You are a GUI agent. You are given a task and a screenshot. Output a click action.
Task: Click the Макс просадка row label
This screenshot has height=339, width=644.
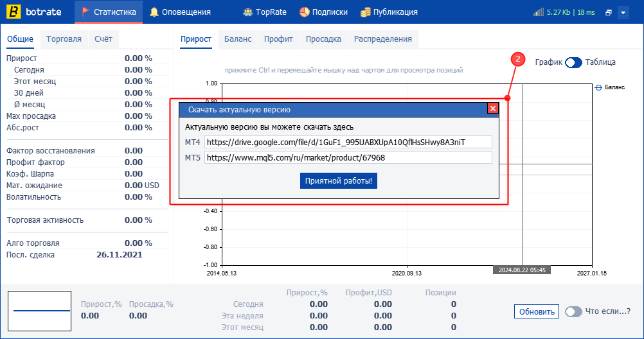pyautogui.click(x=31, y=116)
